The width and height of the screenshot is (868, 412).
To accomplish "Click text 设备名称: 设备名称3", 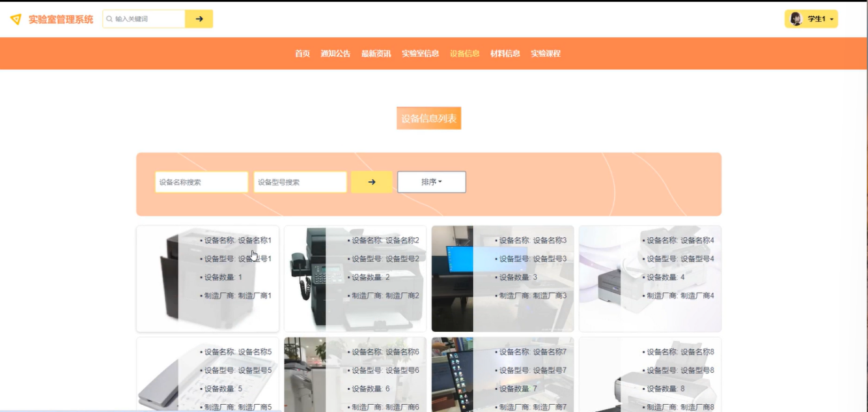I will pos(533,241).
